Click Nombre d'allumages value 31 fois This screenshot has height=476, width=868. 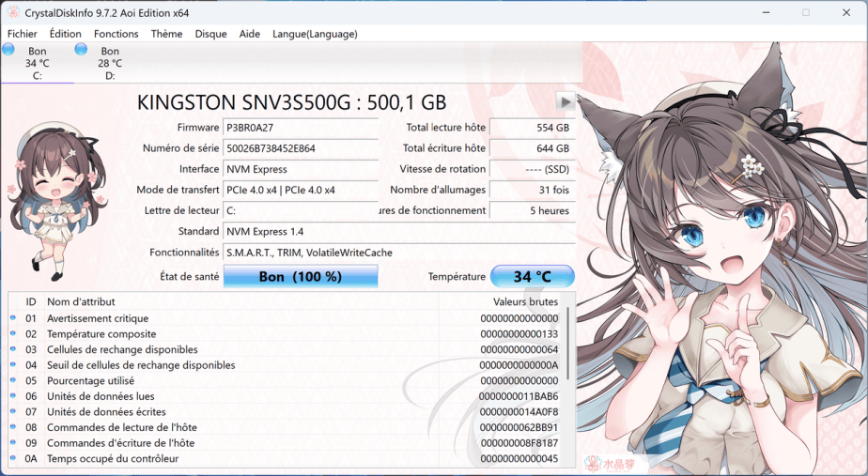point(533,190)
